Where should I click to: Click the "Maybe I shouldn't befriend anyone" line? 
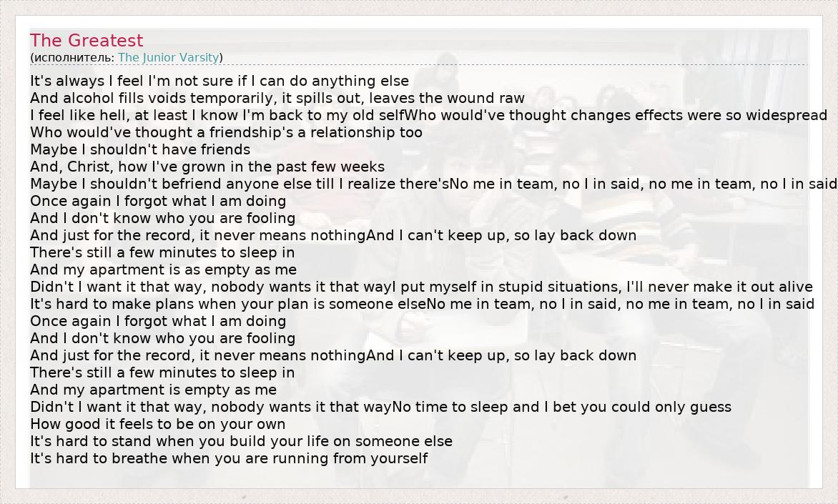(433, 184)
